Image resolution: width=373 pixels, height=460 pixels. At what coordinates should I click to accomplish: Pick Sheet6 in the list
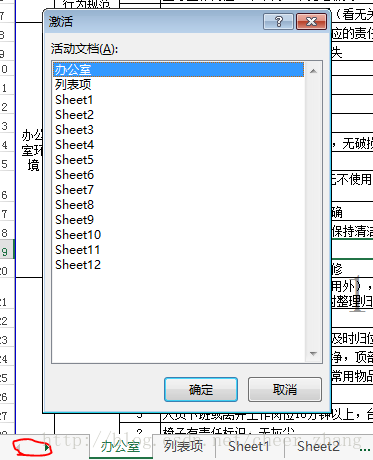pos(178,175)
